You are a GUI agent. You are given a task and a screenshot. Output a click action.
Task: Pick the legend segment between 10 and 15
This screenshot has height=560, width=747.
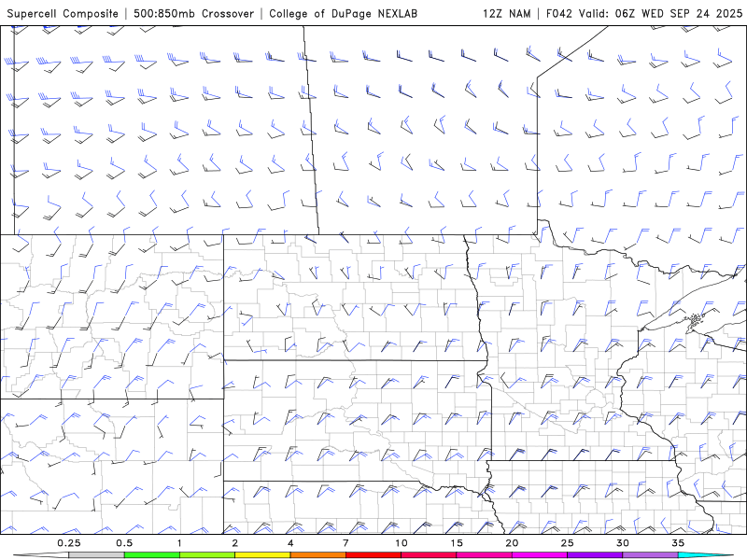[429, 555]
